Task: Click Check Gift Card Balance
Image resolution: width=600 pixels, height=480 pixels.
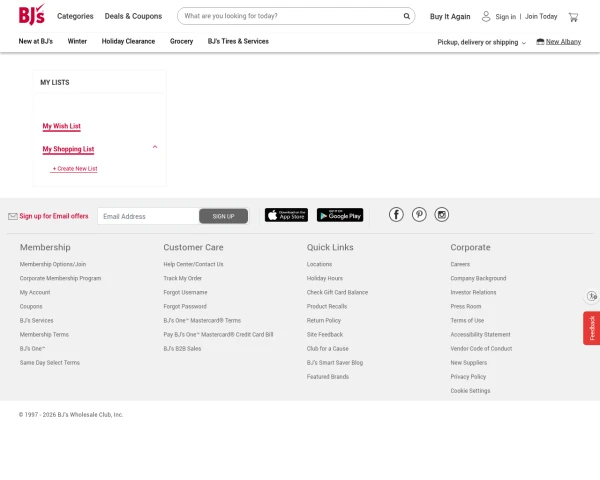Action: [337, 292]
